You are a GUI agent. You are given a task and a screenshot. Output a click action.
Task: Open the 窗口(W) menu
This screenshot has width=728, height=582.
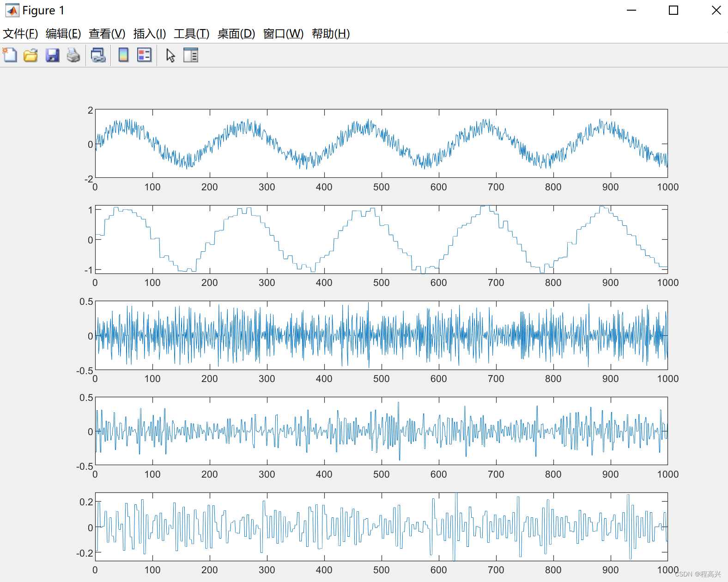point(284,34)
